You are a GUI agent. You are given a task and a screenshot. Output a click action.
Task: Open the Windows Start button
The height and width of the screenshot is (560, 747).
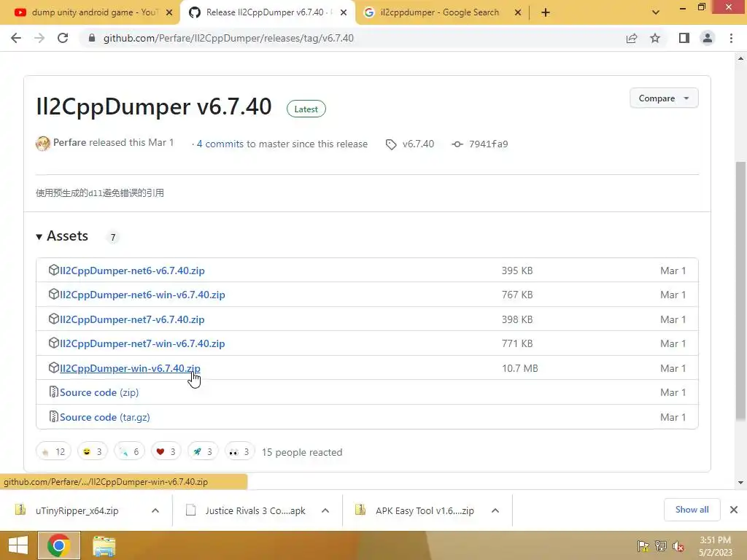coord(18,545)
